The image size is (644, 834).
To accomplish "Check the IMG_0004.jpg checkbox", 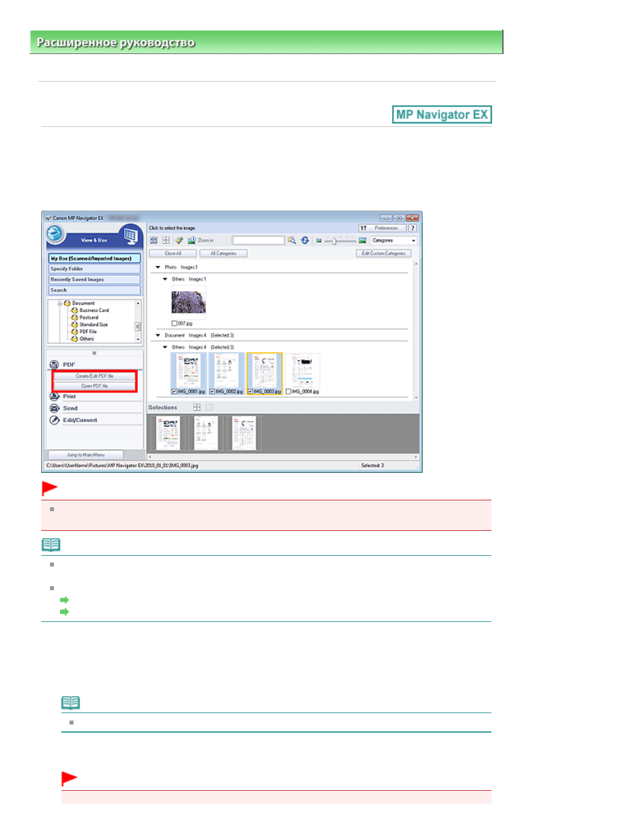I will [x=289, y=392].
